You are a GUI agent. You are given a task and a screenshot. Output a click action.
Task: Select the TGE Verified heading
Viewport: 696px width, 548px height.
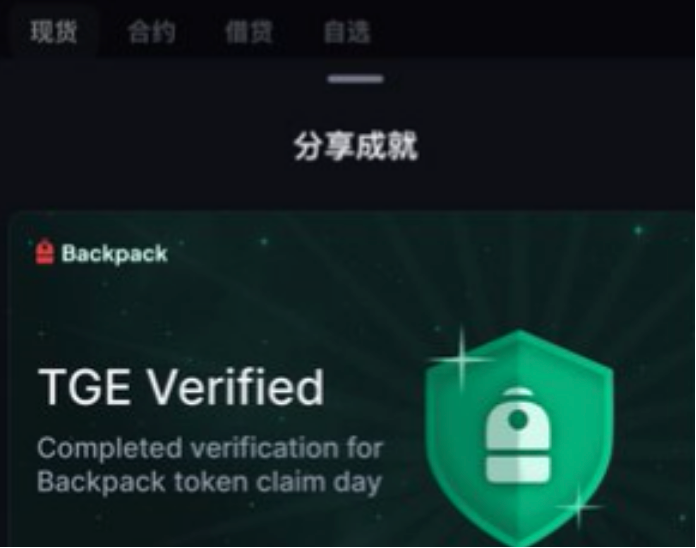(181, 387)
